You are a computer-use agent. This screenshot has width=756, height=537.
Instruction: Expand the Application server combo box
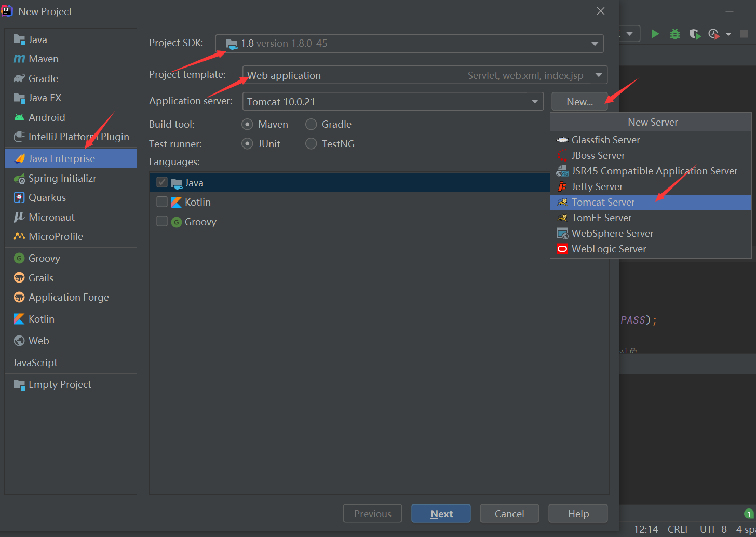[x=393, y=102]
